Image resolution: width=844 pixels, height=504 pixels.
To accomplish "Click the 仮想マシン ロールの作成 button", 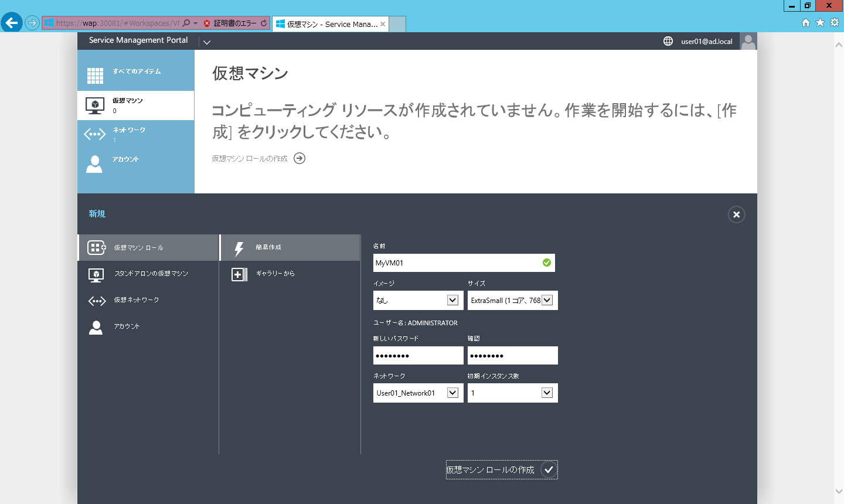I will [x=502, y=469].
